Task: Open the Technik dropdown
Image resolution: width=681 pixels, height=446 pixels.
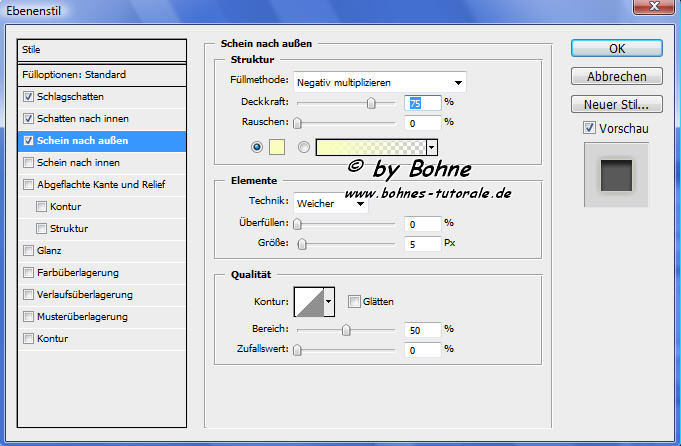Action: point(331,203)
